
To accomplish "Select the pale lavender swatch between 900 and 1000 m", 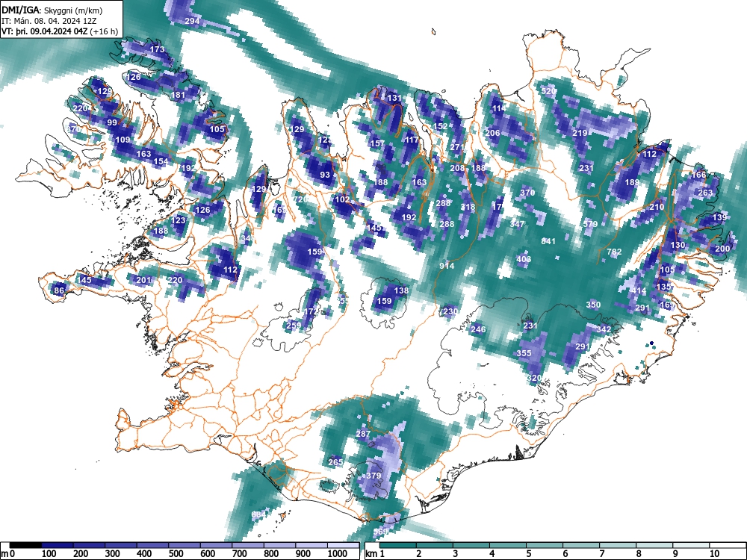I will pos(311,545).
